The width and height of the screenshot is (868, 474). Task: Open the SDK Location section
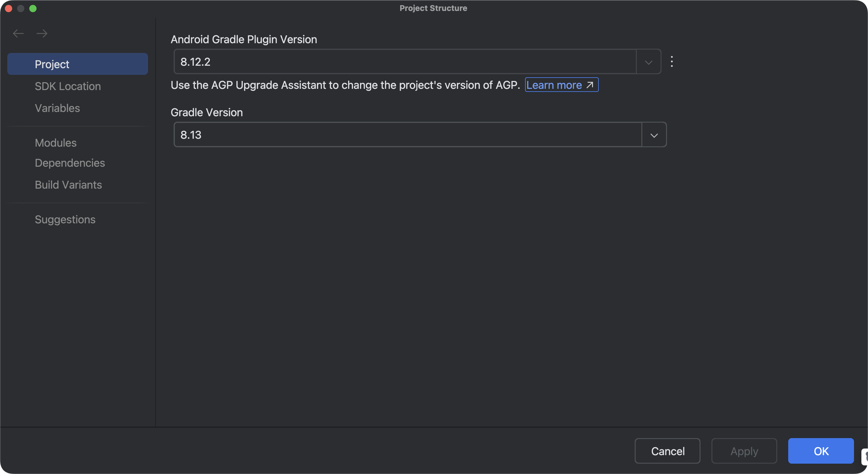(x=68, y=86)
